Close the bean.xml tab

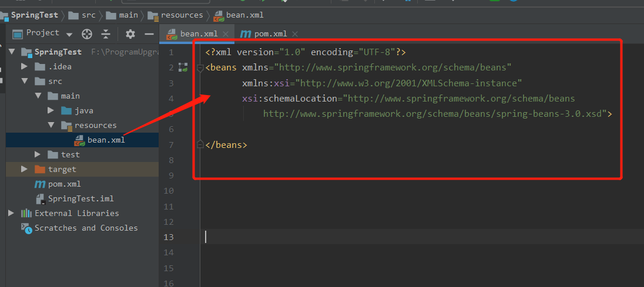(225, 34)
